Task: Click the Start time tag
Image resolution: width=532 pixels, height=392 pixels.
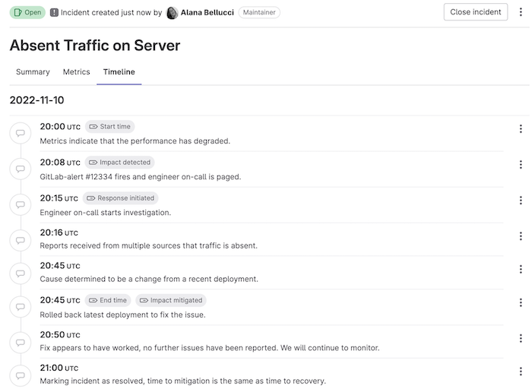Action: pyautogui.click(x=109, y=127)
